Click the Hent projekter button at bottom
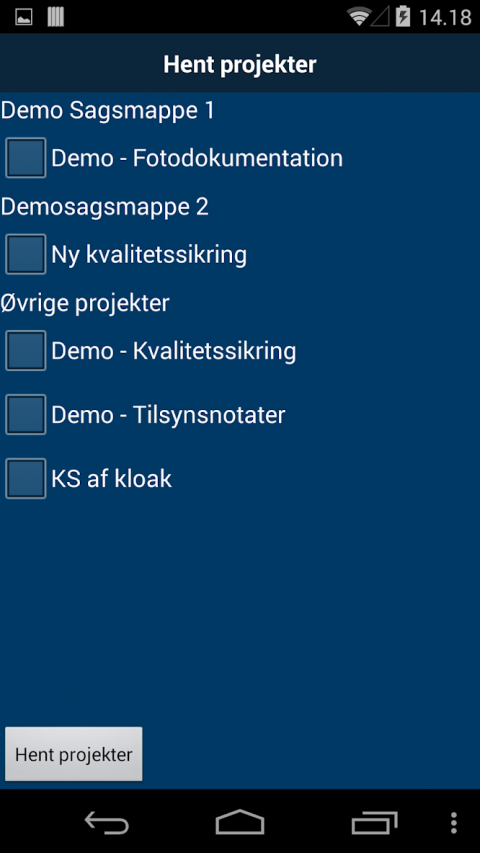The height and width of the screenshot is (853, 480). pos(74,754)
